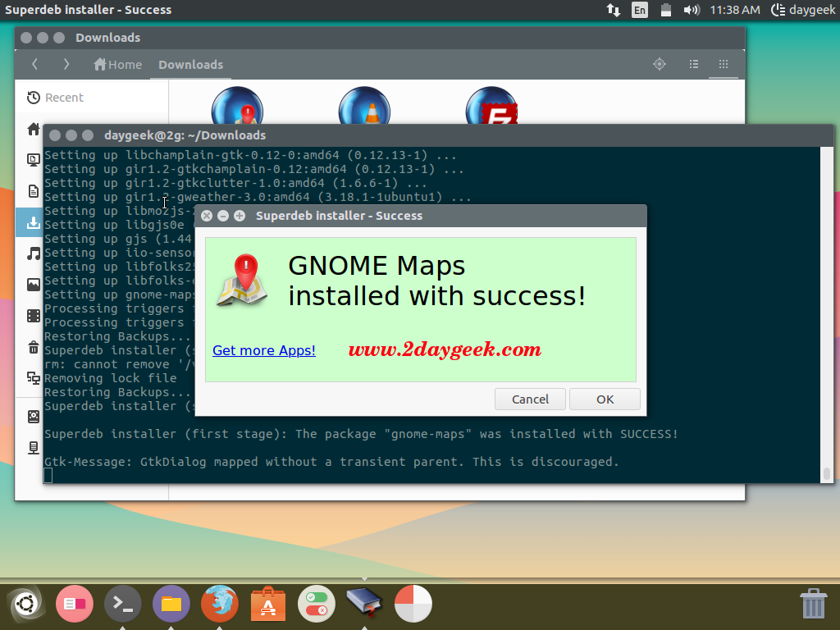Image resolution: width=840 pixels, height=630 pixels.
Task: Open the 11:38 AM clock menu
Action: coord(734,10)
